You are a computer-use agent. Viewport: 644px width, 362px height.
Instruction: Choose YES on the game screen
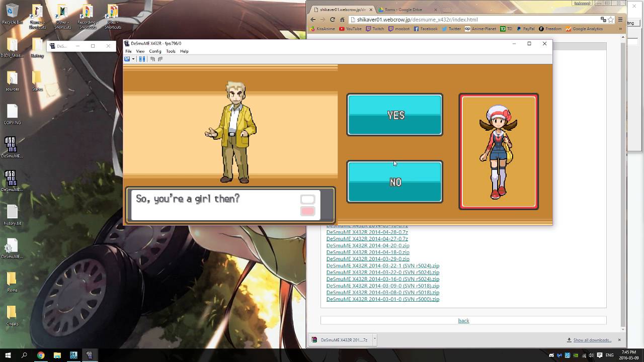coord(394,115)
